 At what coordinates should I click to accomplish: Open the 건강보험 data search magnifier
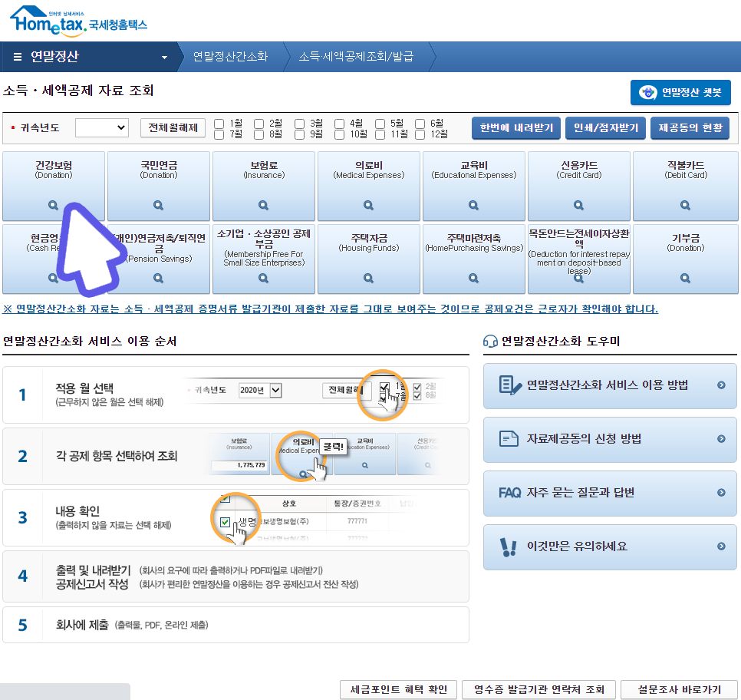(51, 204)
